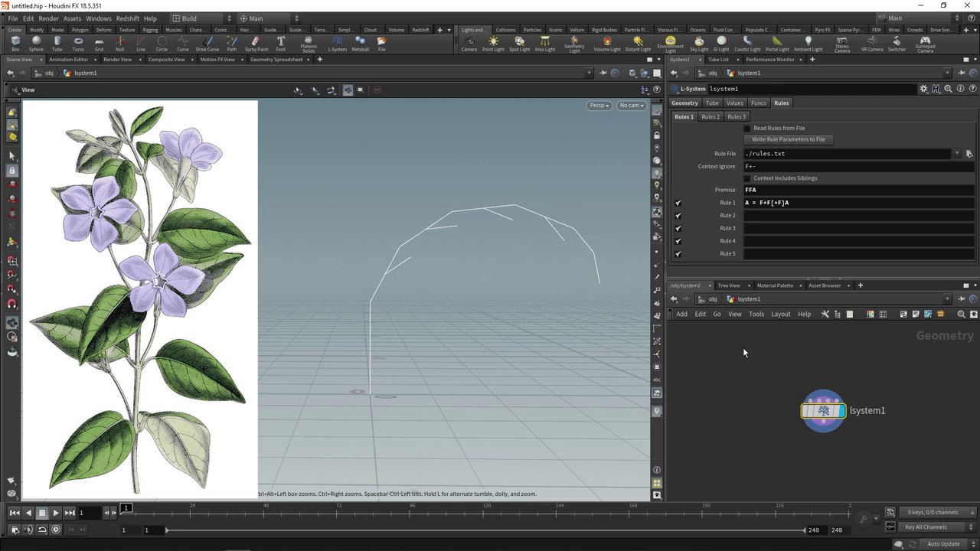Add an Area Light
This screenshot has height=551, width=980.
point(544,44)
